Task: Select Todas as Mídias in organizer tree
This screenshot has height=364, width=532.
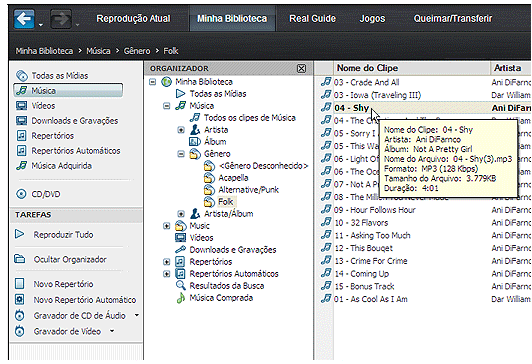Action: (211, 94)
